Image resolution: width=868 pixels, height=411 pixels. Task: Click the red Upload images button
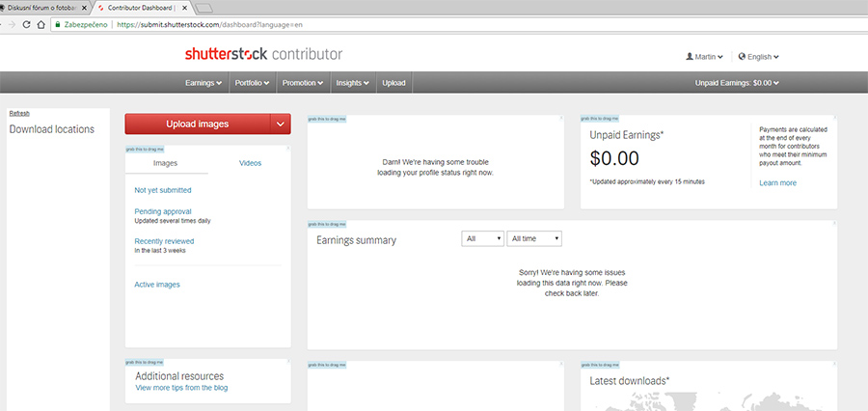(198, 124)
